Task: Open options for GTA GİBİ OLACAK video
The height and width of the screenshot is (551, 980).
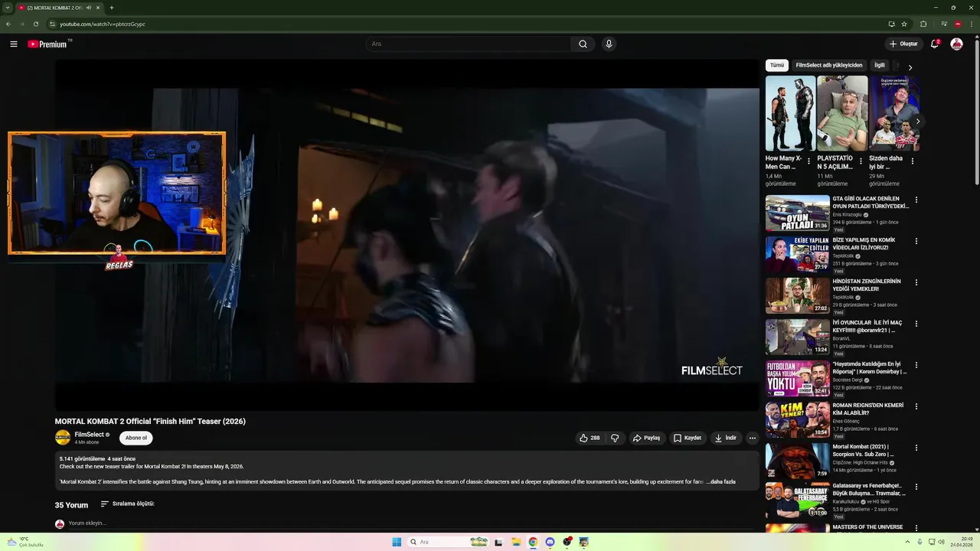Action: pyautogui.click(x=916, y=201)
